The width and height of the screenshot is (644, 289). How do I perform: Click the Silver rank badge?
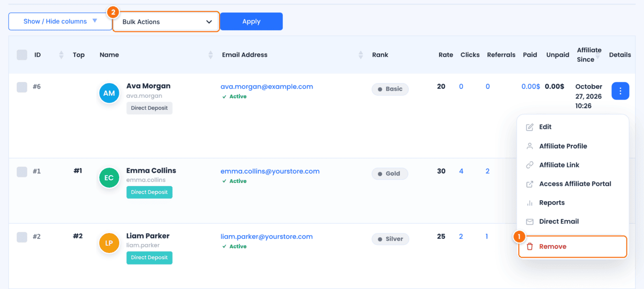(x=390, y=239)
